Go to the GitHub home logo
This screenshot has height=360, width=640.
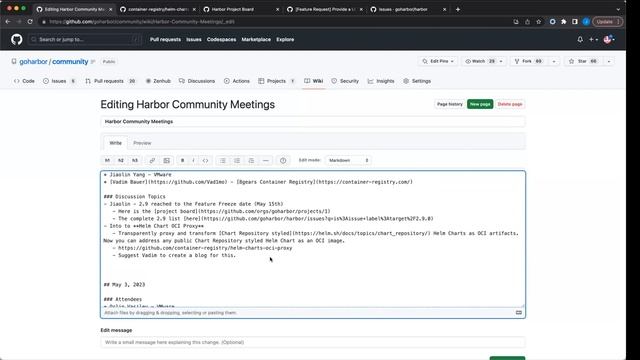[x=17, y=40]
